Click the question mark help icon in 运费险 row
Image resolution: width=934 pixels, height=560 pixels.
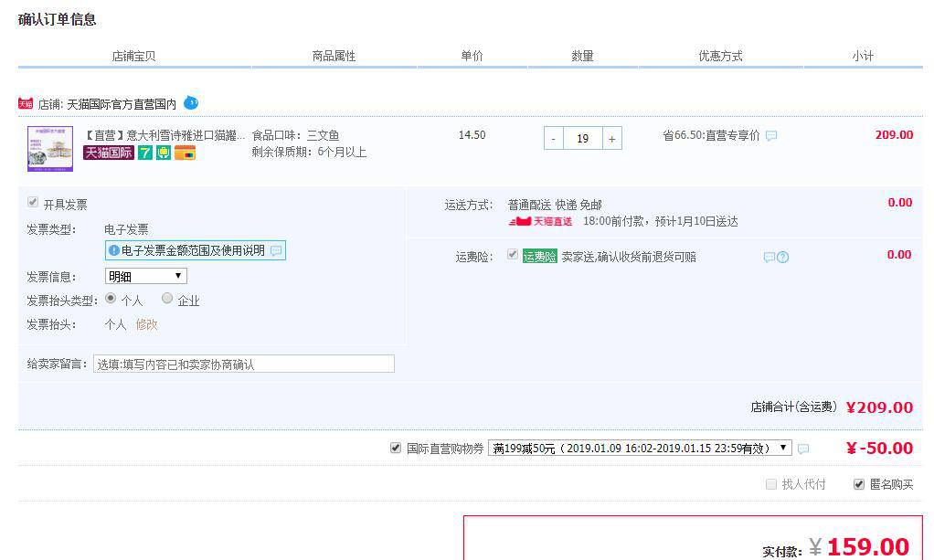782,258
